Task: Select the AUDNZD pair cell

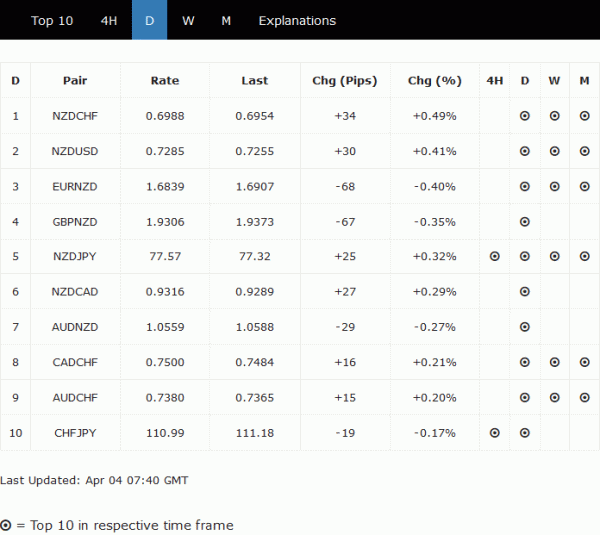Action: (x=75, y=327)
